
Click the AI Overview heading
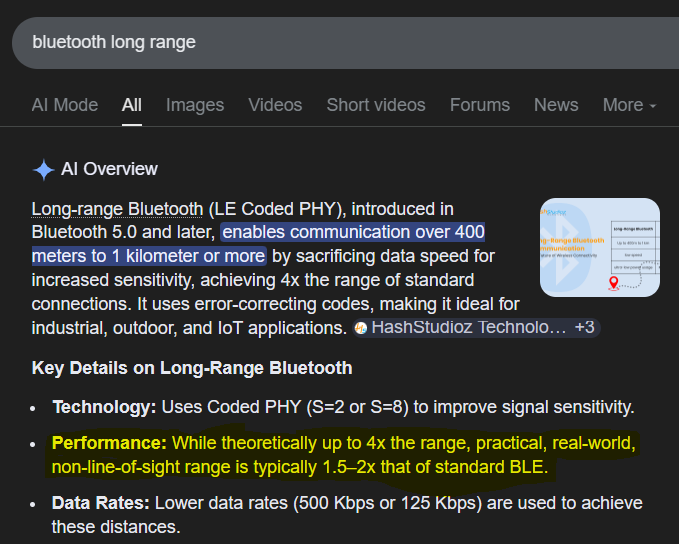(x=109, y=169)
